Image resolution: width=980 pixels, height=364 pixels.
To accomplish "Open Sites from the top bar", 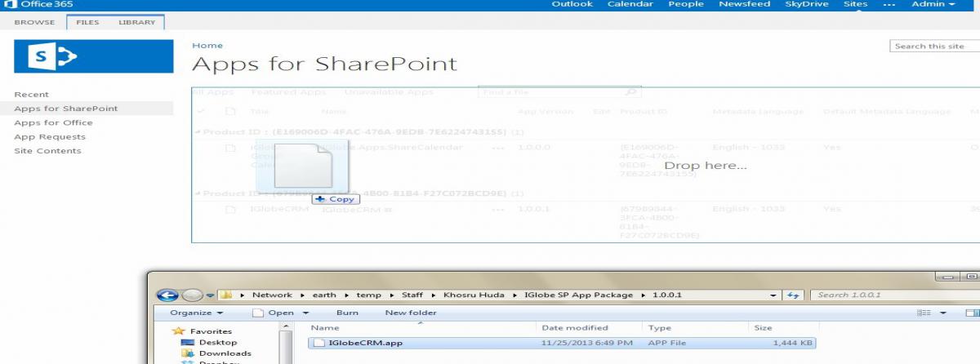I will [x=855, y=4].
